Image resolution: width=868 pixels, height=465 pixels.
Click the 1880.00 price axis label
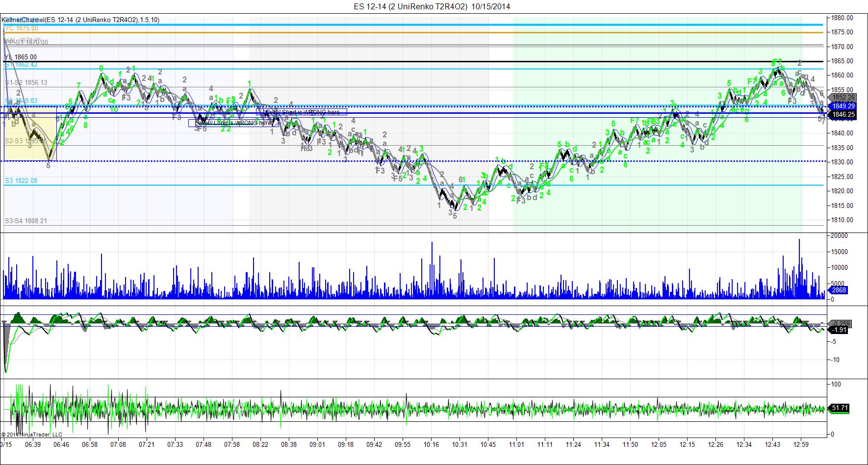pyautogui.click(x=842, y=18)
